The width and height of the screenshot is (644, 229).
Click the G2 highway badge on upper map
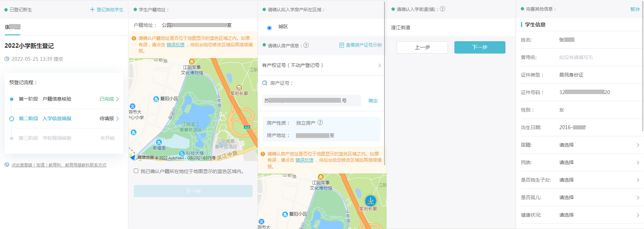[247, 127]
